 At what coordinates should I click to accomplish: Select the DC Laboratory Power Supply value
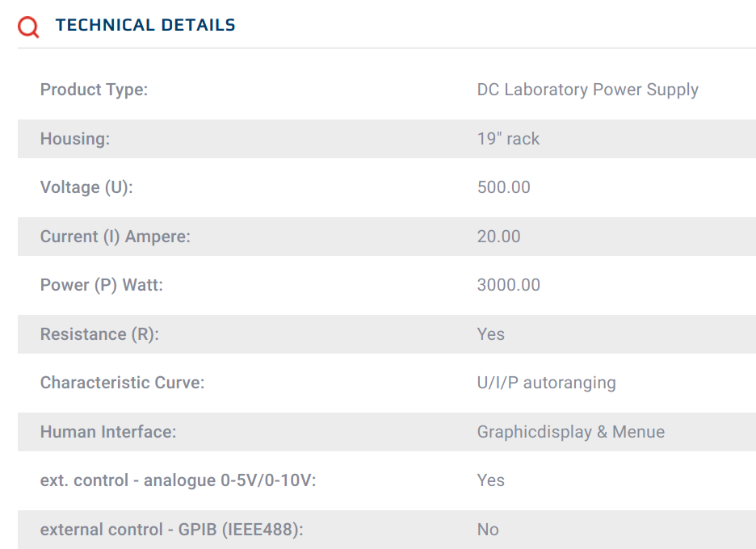(x=588, y=90)
